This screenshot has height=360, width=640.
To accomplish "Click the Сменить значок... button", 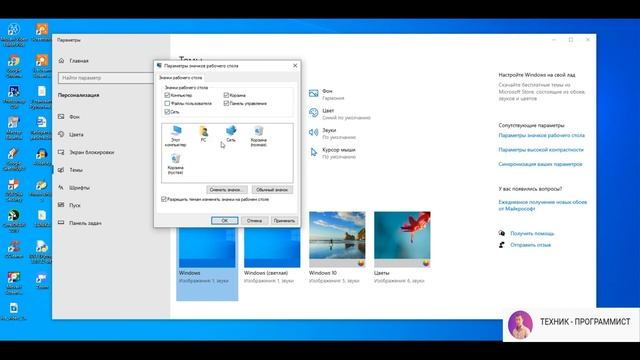I will [x=227, y=190].
